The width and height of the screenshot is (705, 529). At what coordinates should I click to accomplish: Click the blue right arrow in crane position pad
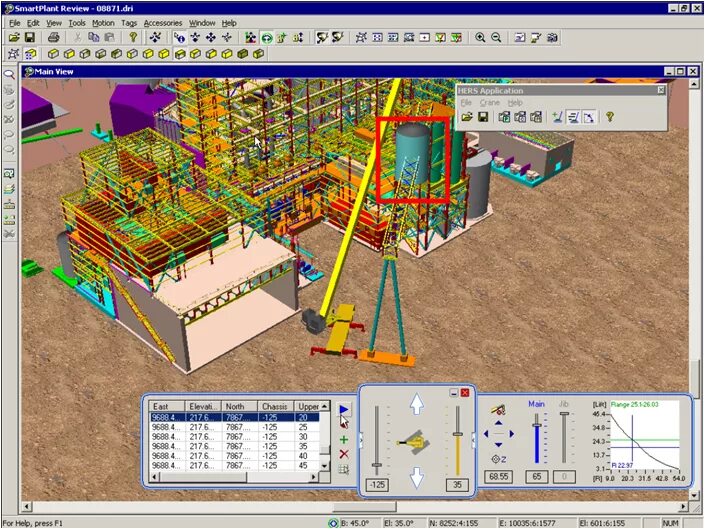click(x=512, y=434)
